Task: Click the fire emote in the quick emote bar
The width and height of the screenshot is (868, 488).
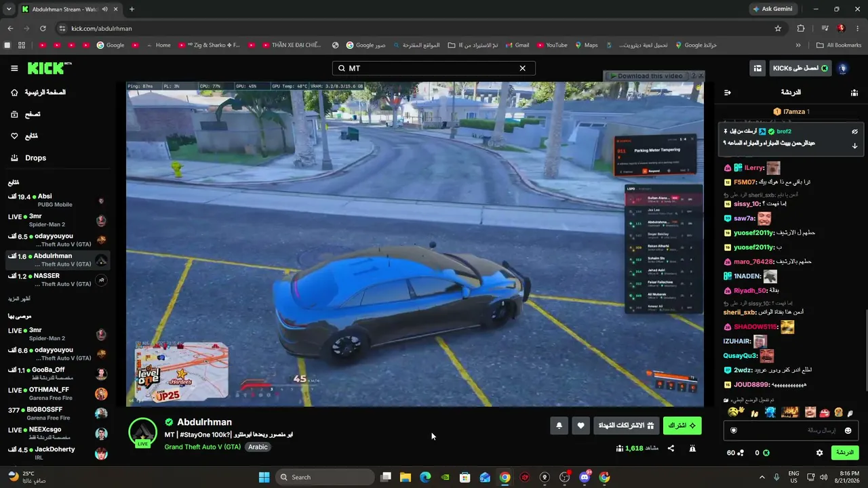Action: (789, 412)
